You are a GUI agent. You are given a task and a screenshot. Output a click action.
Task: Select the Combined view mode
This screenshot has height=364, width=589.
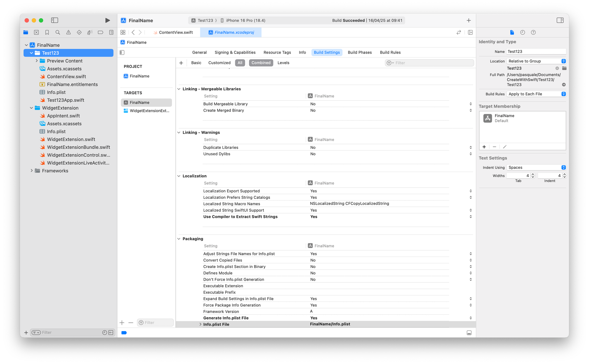pyautogui.click(x=261, y=63)
